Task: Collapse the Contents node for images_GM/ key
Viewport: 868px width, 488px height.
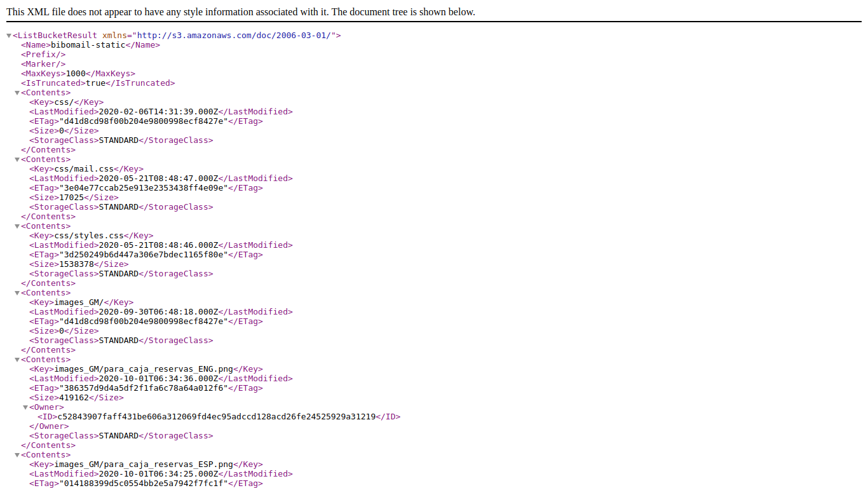Action: [x=17, y=293]
